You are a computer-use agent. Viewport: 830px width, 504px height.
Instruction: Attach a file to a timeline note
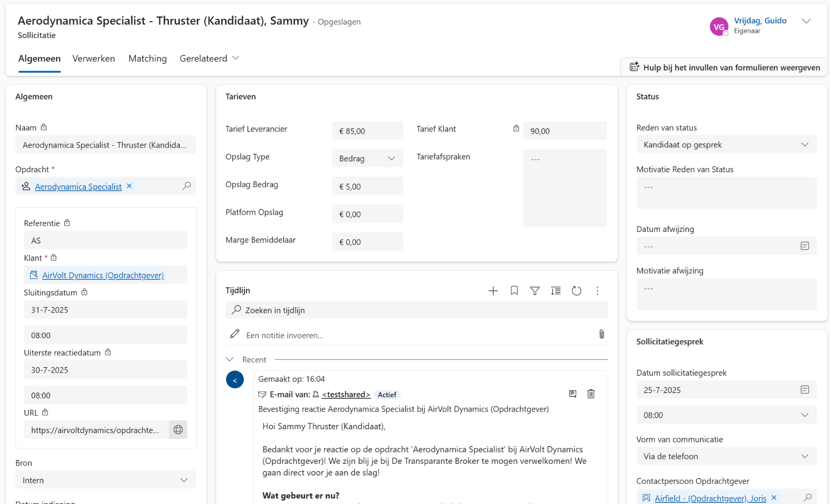coord(602,334)
